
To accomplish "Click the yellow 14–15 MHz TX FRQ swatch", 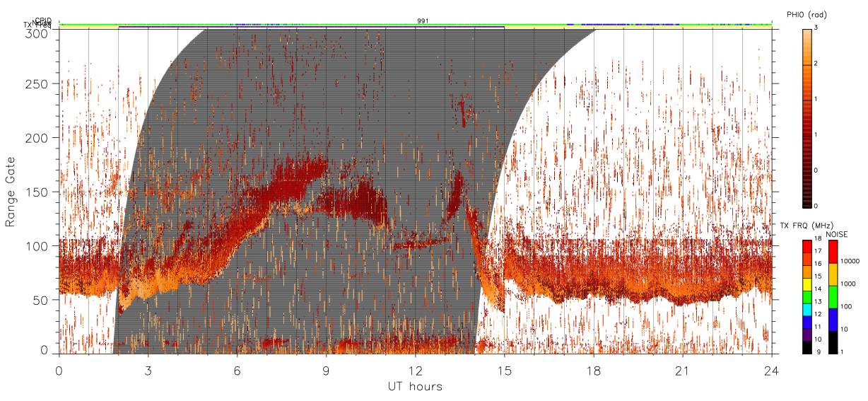I will tap(807, 284).
